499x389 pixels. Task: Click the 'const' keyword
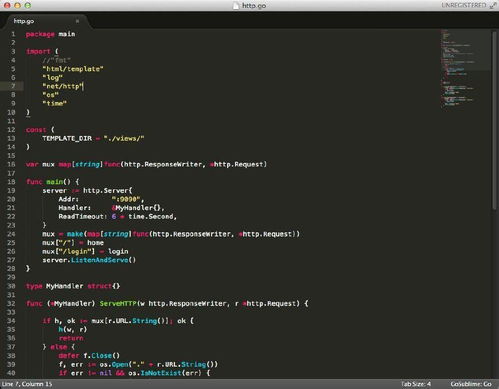click(36, 130)
